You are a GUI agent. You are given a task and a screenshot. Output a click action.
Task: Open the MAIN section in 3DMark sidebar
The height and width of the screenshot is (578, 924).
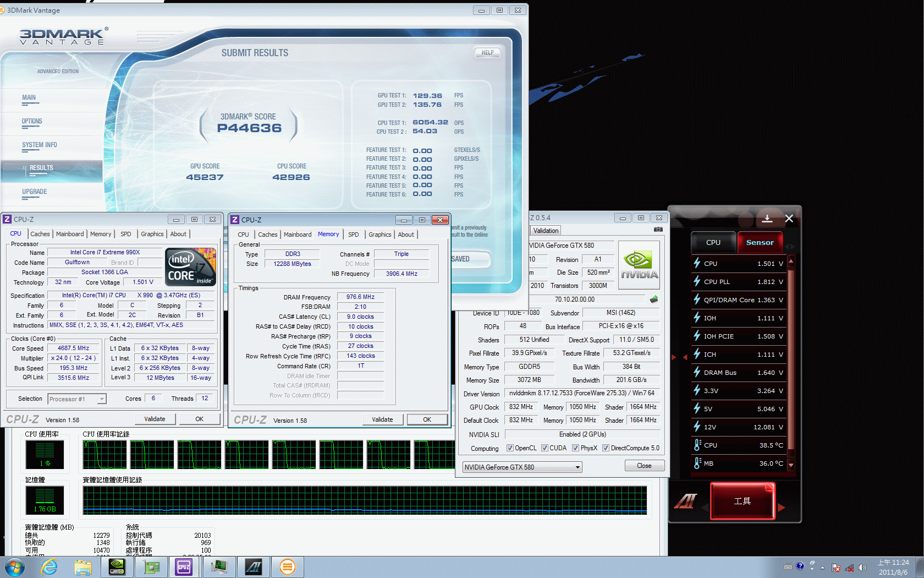pos(29,97)
